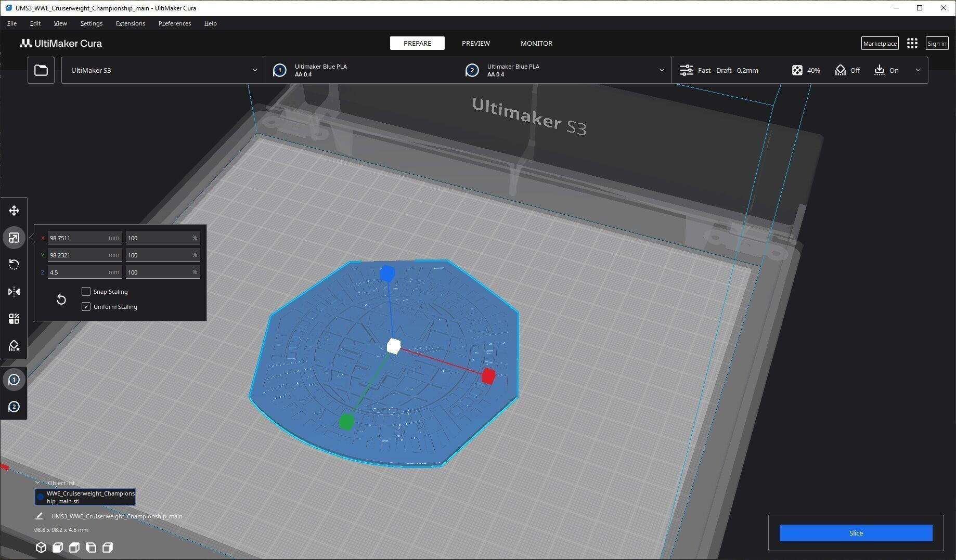Select WWE_Cruiserweight_Championship_main.stl in object list
This screenshot has height=560, width=956.
coord(85,497)
